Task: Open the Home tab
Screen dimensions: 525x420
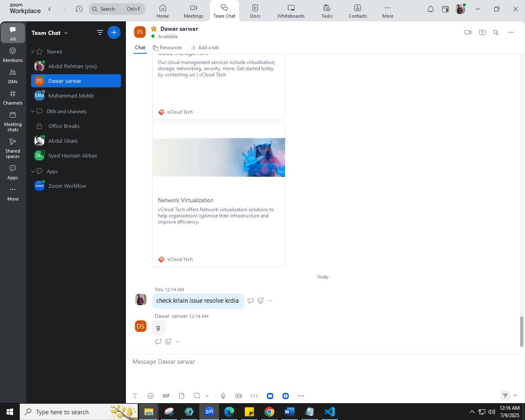Action: point(163,11)
